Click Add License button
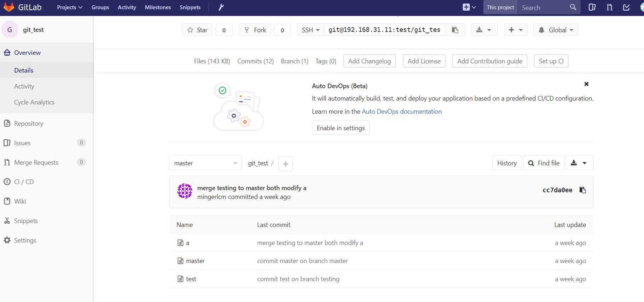This screenshot has width=644, height=302. [x=424, y=61]
